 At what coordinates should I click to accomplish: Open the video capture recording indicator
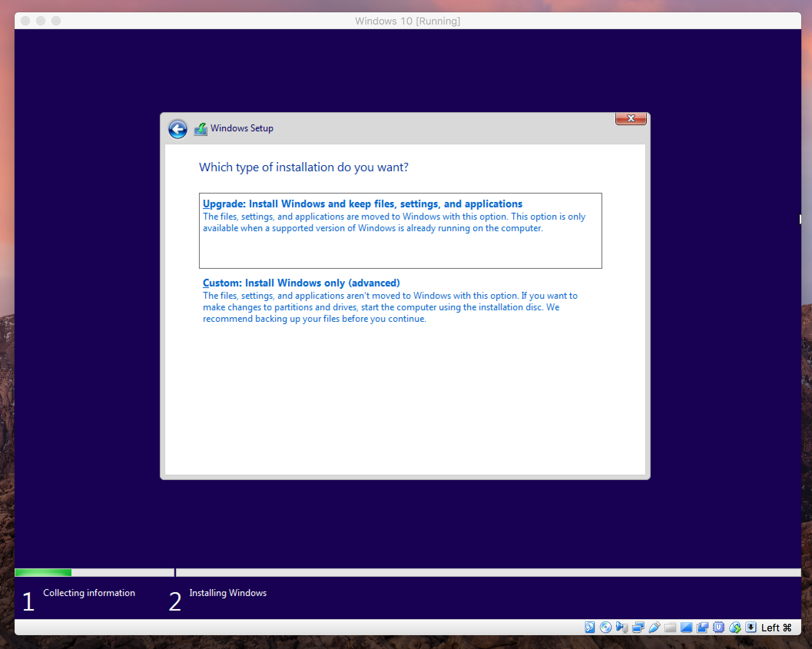pyautogui.click(x=703, y=627)
